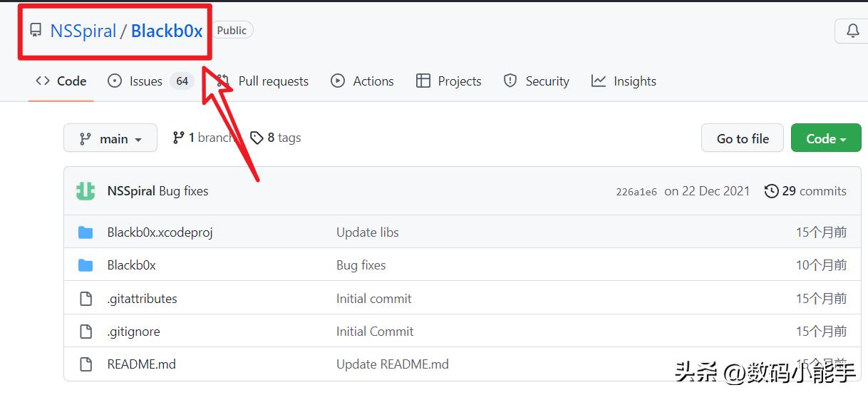Click the repository book icon beside NSSpiral
868x395 pixels.
click(x=36, y=31)
